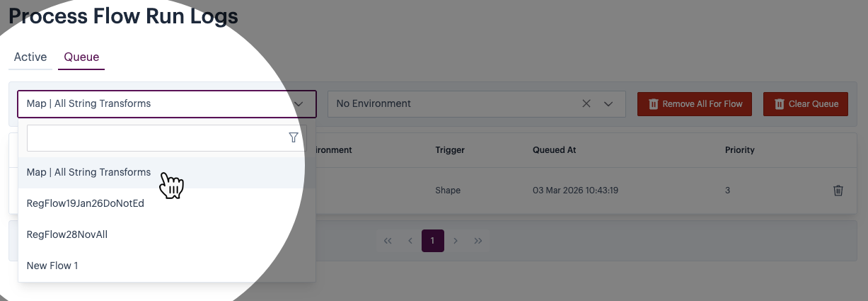The width and height of the screenshot is (868, 301).
Task: Pick RegFlow28NovAll in the dropdown list
Action: [66, 234]
